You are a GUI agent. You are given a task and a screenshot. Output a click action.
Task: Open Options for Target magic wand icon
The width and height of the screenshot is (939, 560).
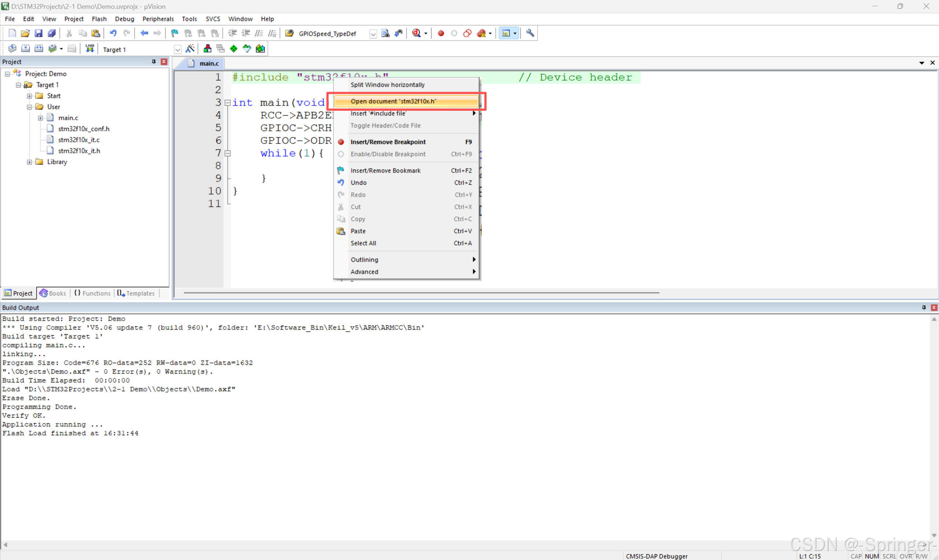[190, 49]
